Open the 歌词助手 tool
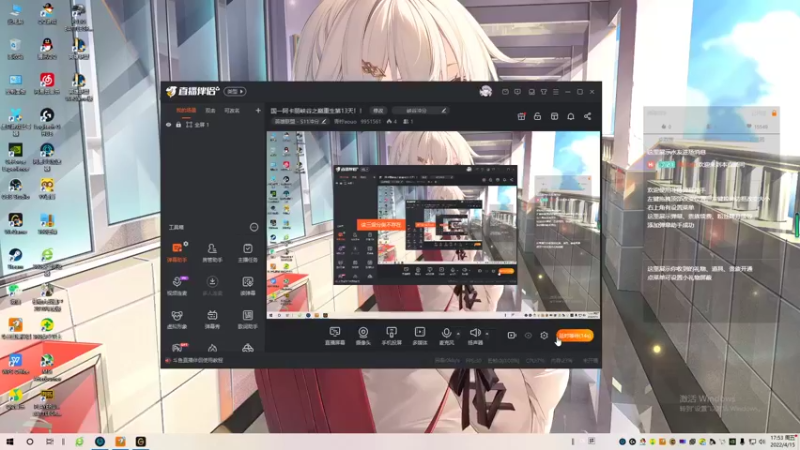This screenshot has width=800, height=450. (247, 319)
